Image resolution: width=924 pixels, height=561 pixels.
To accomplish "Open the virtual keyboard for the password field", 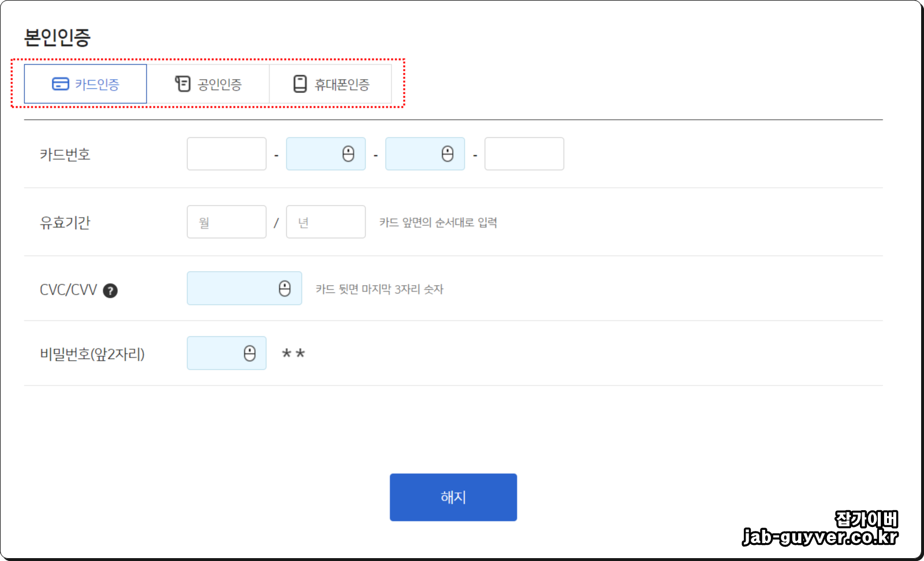I will pyautogui.click(x=249, y=353).
